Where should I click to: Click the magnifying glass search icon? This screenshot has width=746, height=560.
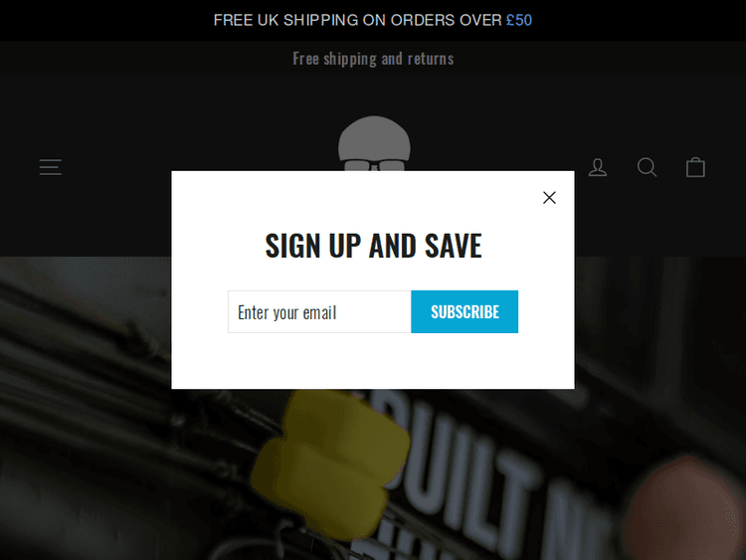pos(648,167)
